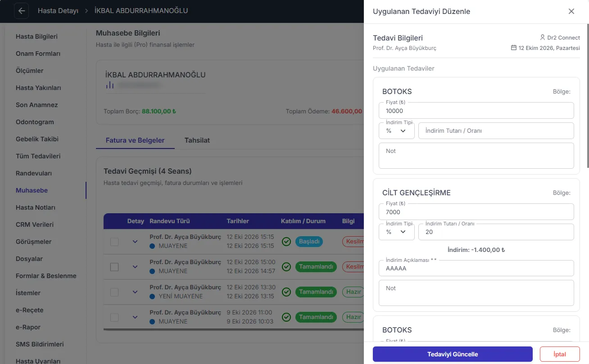Expand details of the 12 Eki 15:15 session
This screenshot has width=589, height=364.
click(x=135, y=242)
